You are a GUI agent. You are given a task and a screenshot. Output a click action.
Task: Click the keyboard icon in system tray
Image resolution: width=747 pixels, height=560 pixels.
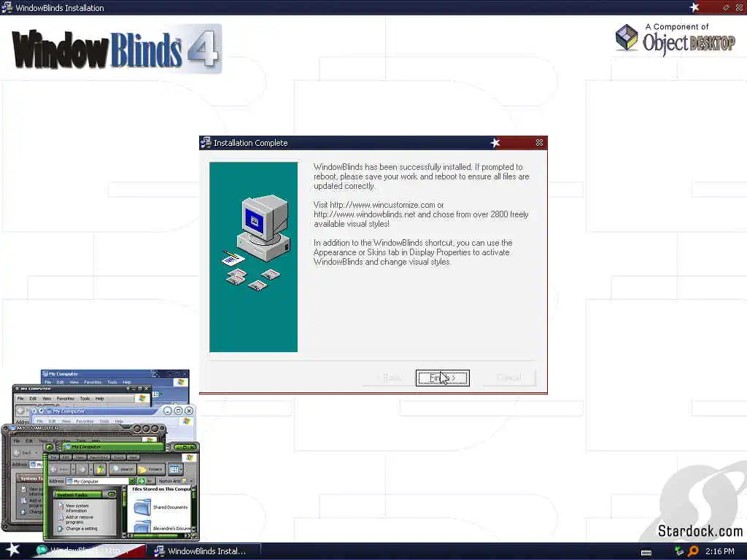[646, 553]
